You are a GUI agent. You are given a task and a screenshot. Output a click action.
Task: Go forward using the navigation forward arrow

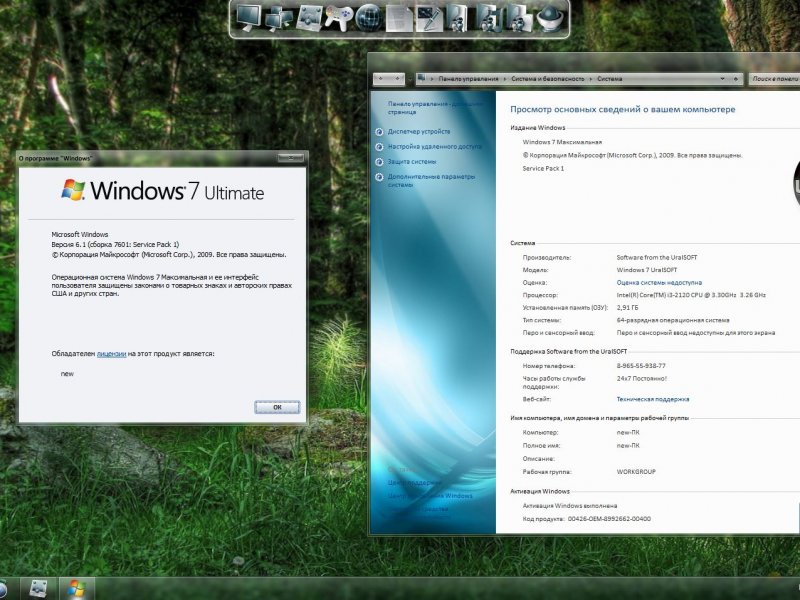[x=397, y=79]
